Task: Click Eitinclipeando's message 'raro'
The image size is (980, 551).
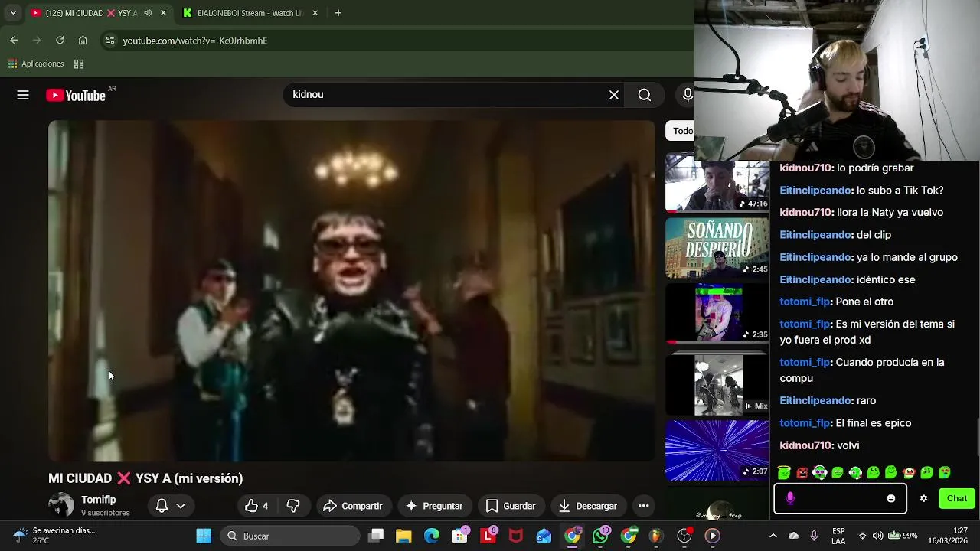Action: tap(866, 401)
